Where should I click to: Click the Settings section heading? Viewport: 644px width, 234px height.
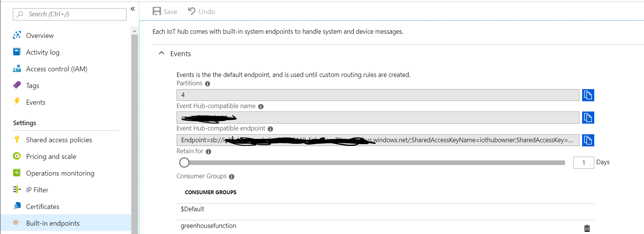[x=25, y=123]
